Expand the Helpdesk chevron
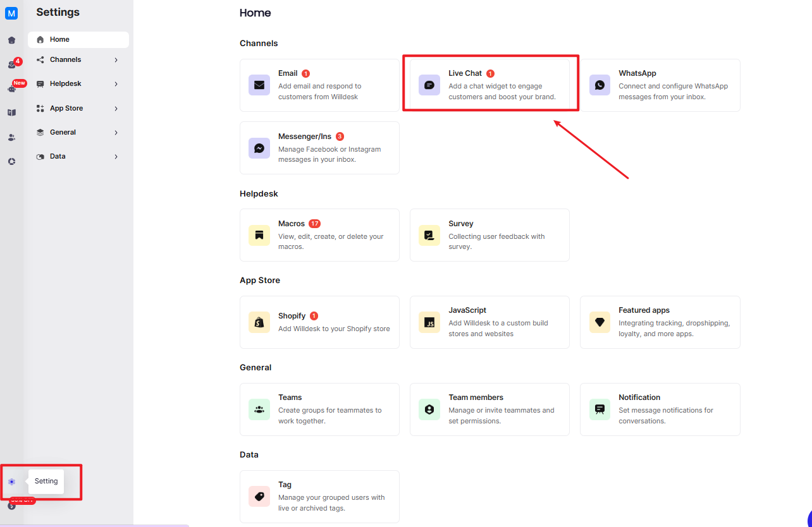Screen dimensions: 812x527 (116, 84)
